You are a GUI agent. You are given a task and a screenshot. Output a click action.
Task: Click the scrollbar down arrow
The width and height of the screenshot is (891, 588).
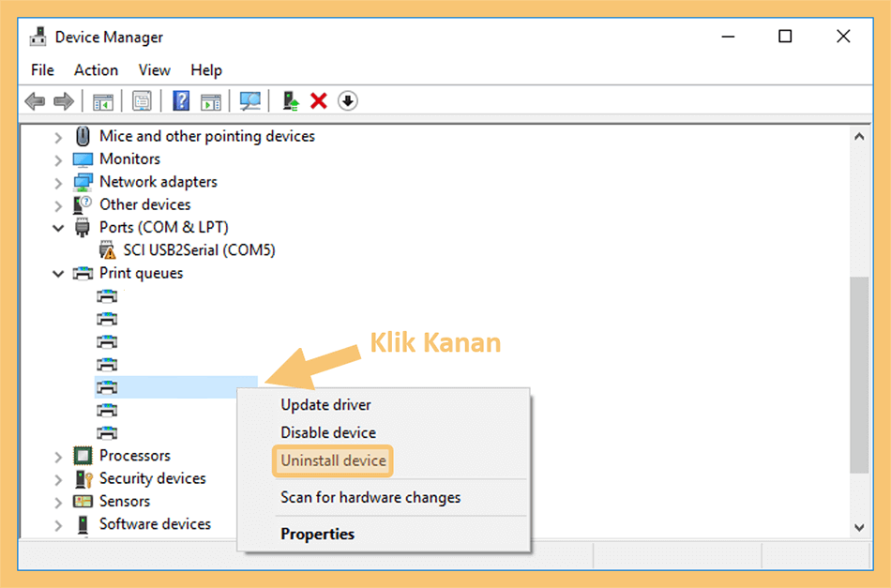pyautogui.click(x=859, y=528)
